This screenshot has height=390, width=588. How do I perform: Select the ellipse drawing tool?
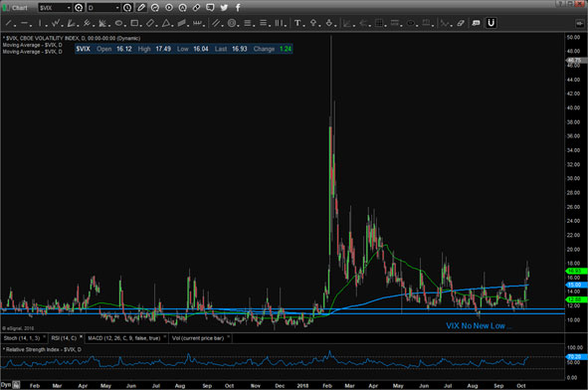[118, 23]
